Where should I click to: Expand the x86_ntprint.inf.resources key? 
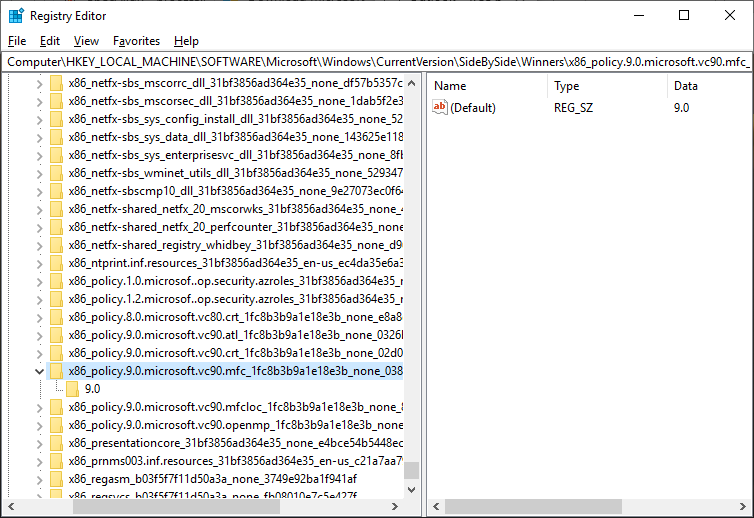[x=39, y=264]
